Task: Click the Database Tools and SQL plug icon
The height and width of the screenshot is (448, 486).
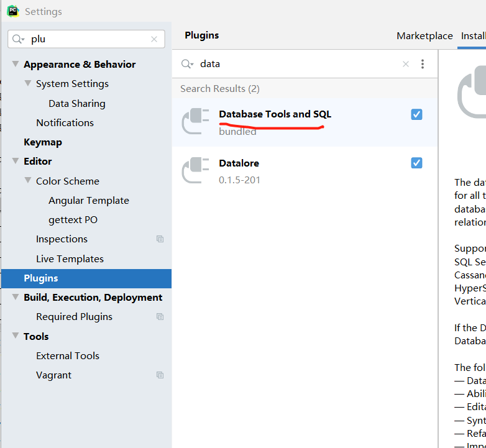Action: point(195,121)
